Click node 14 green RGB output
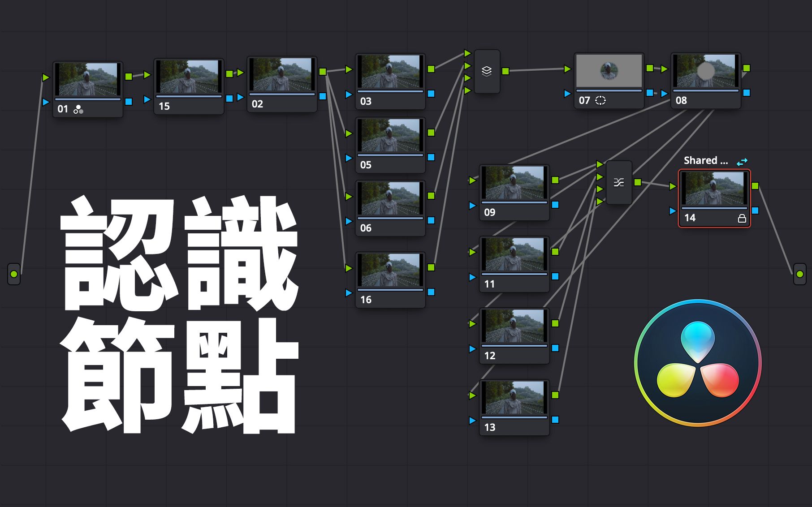812x507 pixels. [755, 186]
